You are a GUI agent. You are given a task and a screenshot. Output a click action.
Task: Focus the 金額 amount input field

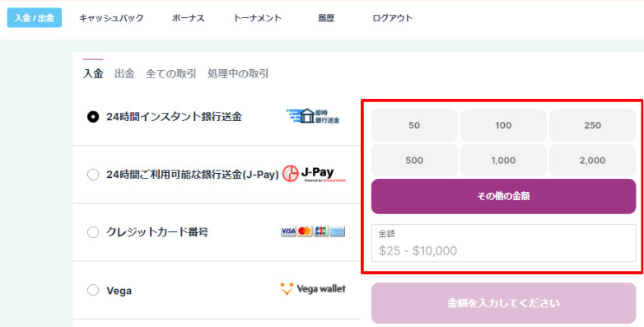pyautogui.click(x=503, y=243)
